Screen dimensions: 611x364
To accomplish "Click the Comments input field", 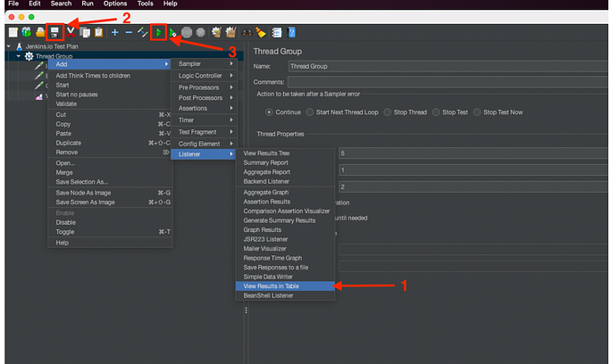I will click(x=448, y=82).
